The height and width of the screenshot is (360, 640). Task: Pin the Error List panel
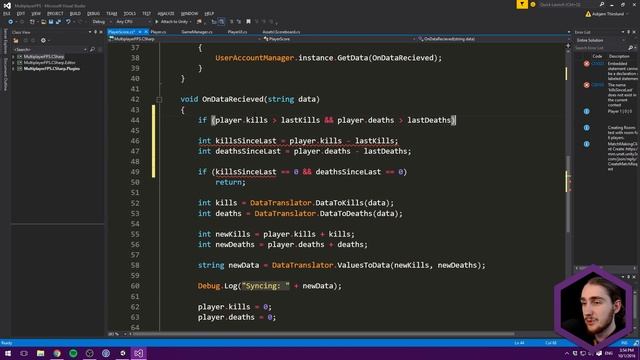(x=629, y=32)
